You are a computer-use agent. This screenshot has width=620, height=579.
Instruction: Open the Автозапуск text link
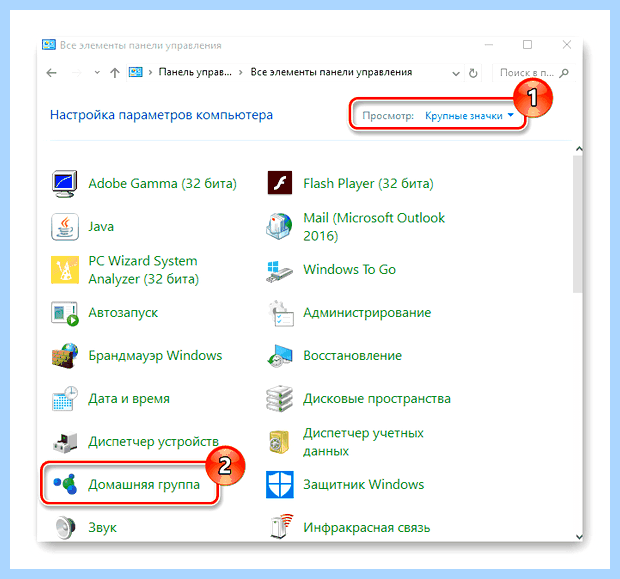coord(123,312)
